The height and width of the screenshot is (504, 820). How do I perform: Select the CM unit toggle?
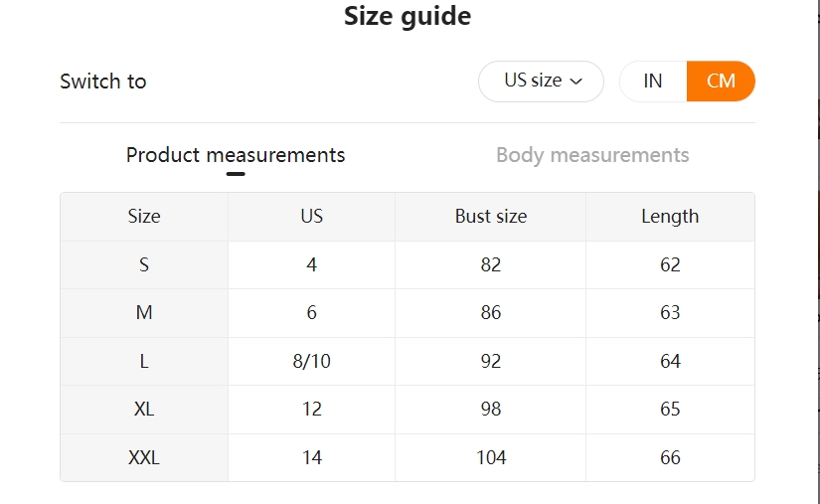point(721,82)
